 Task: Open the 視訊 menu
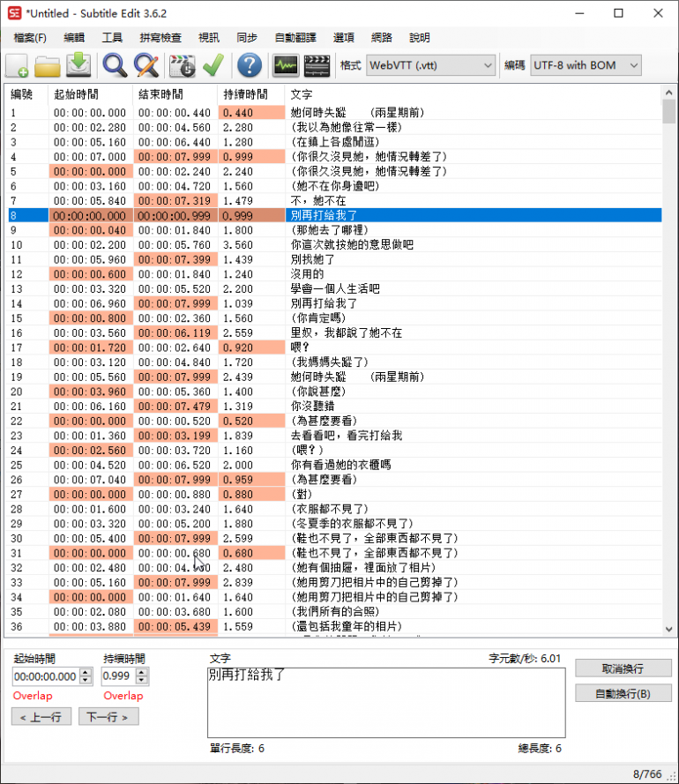(x=208, y=38)
